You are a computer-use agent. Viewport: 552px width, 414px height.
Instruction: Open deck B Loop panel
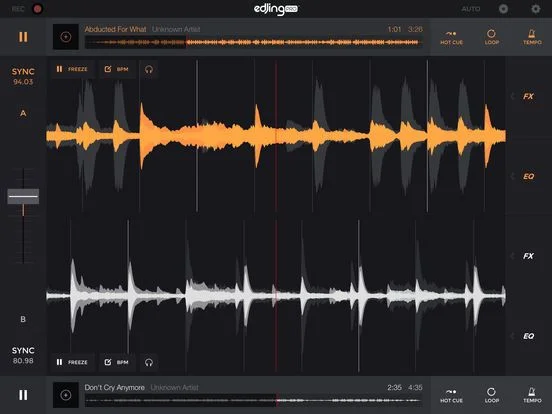tap(491, 396)
